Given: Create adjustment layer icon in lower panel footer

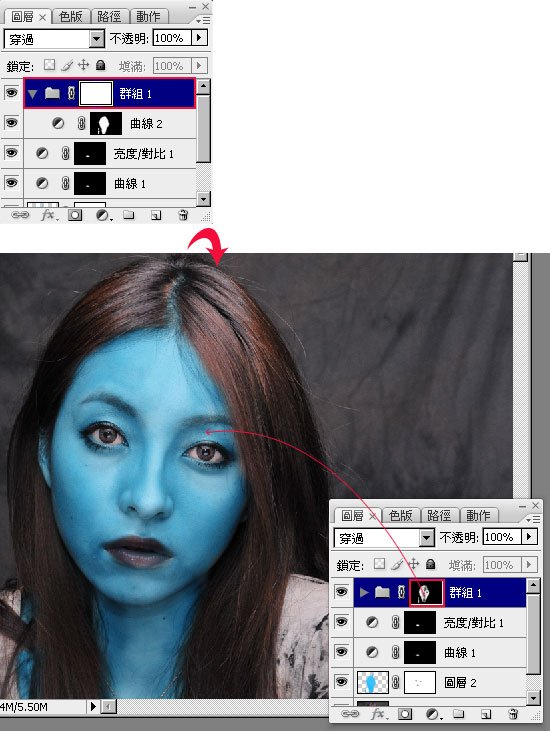Looking at the screenshot, I should click(x=433, y=714).
